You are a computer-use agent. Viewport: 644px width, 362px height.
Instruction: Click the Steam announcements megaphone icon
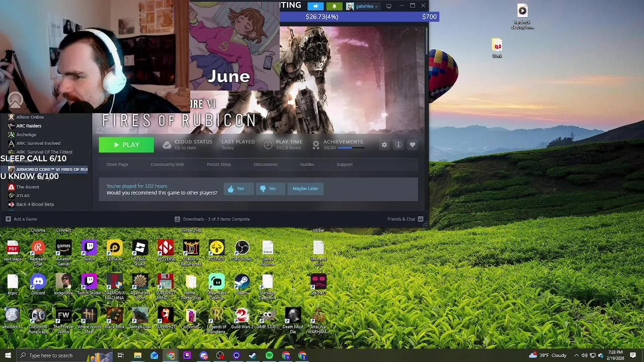click(x=315, y=6)
